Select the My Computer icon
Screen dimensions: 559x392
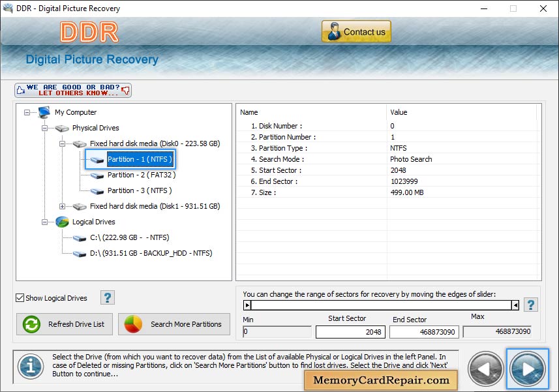click(x=44, y=112)
